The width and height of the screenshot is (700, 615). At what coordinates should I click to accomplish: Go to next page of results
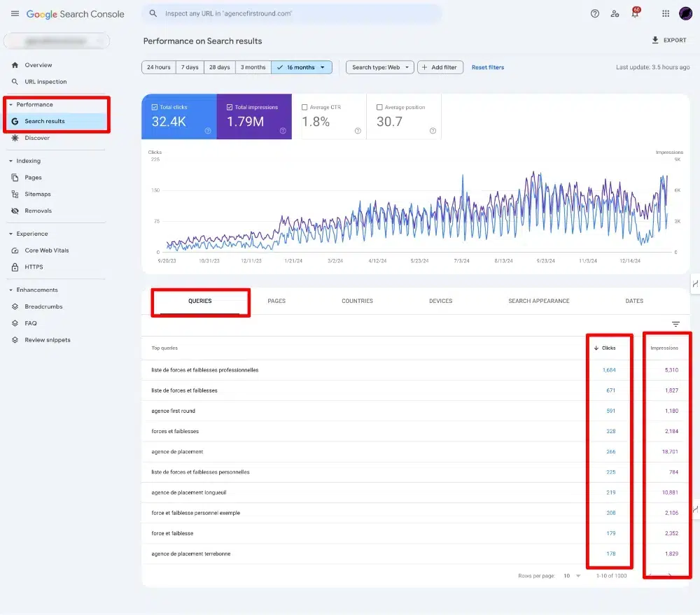(670, 576)
